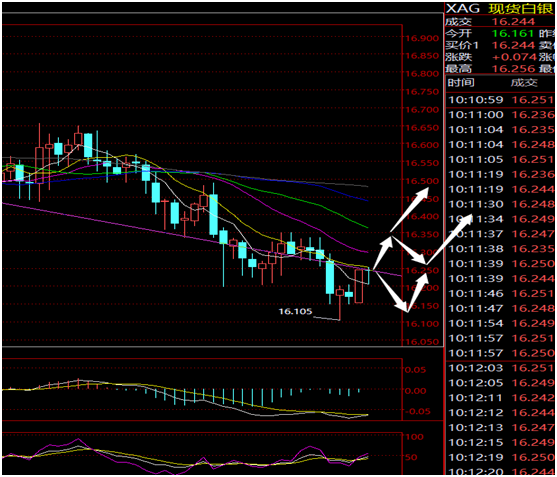Select the 10:12:15 tick timestamp
Screen dimensions: 557x477
tap(476, 443)
